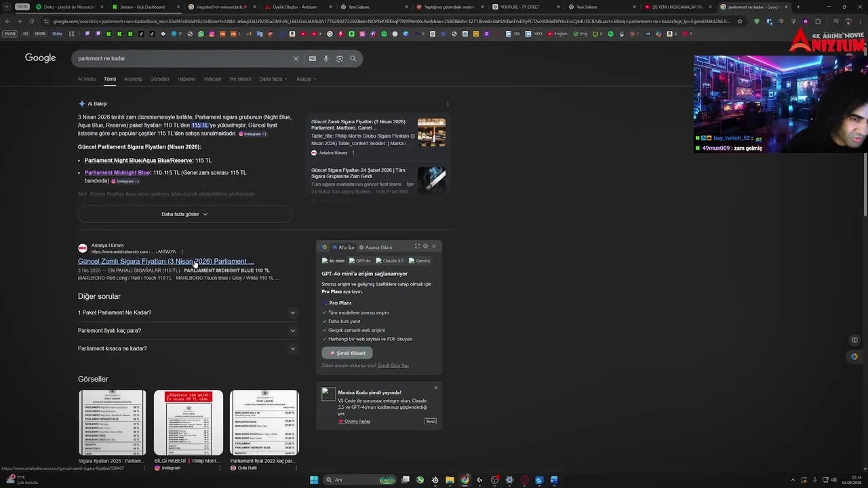Open Windows Start menu
The width and height of the screenshot is (868, 488).
pos(314,480)
